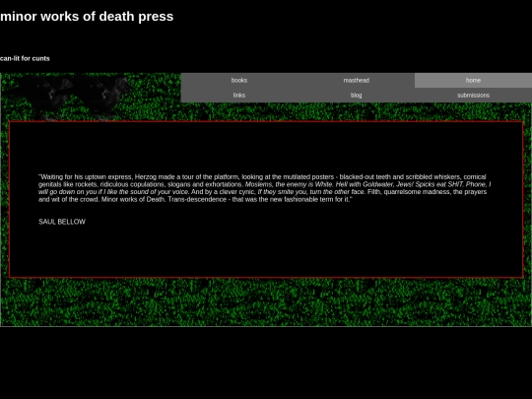
Task: Open the submissions page
Action: (x=473, y=96)
